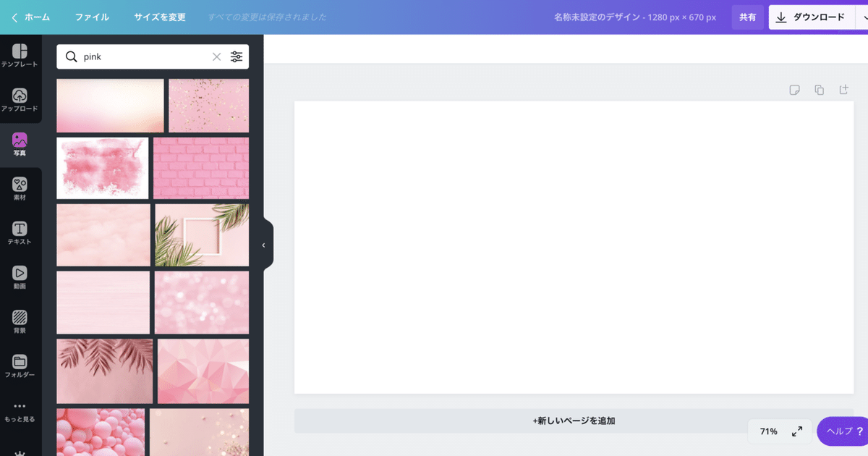Open the ファイル menu
The height and width of the screenshot is (456, 868).
tap(92, 17)
